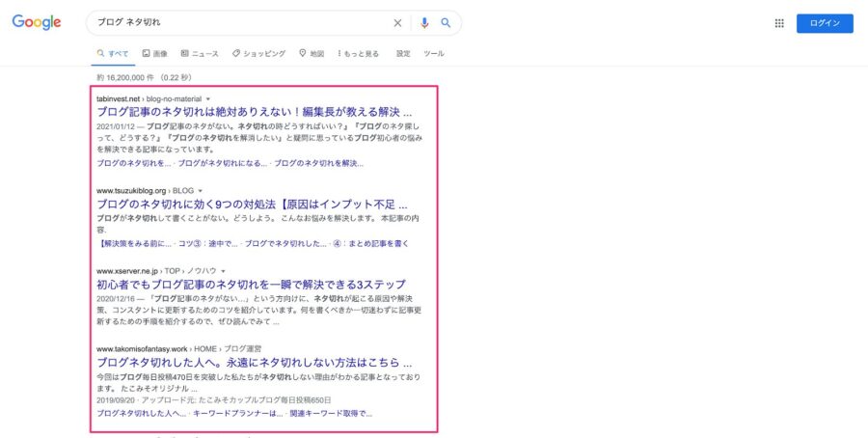
Task: Click the ログイン button
Action: coord(825,23)
